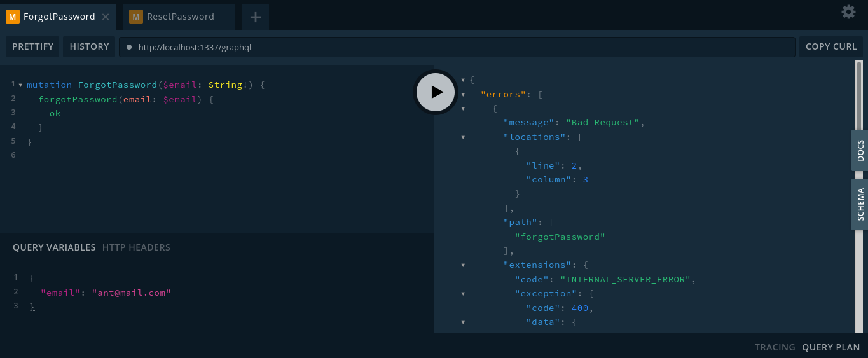Select the ForgotPassword tab

[59, 17]
